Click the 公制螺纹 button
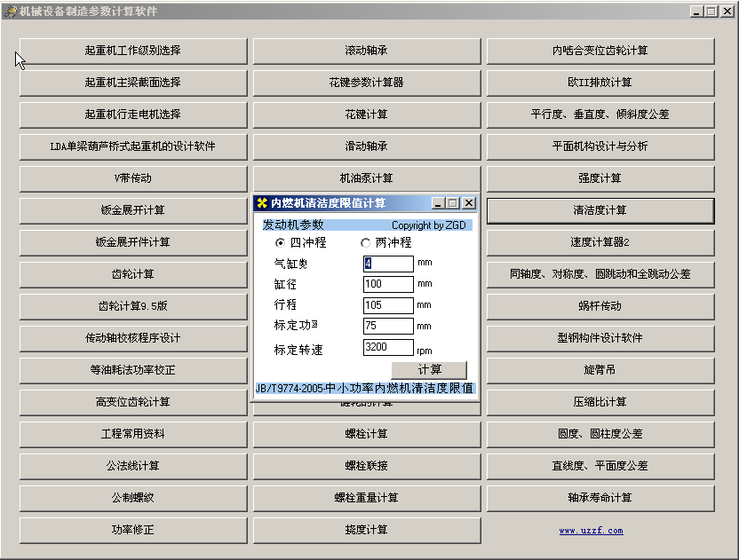The height and width of the screenshot is (560, 739). tap(133, 498)
